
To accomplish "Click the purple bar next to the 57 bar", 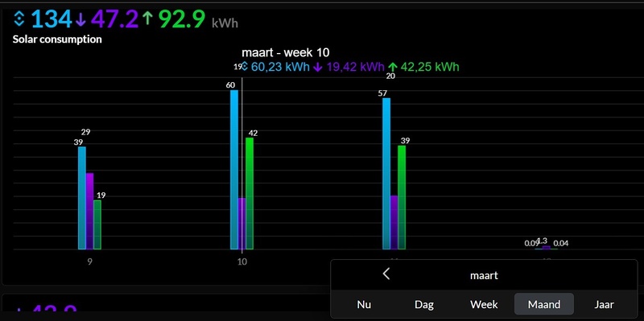I will click(394, 223).
